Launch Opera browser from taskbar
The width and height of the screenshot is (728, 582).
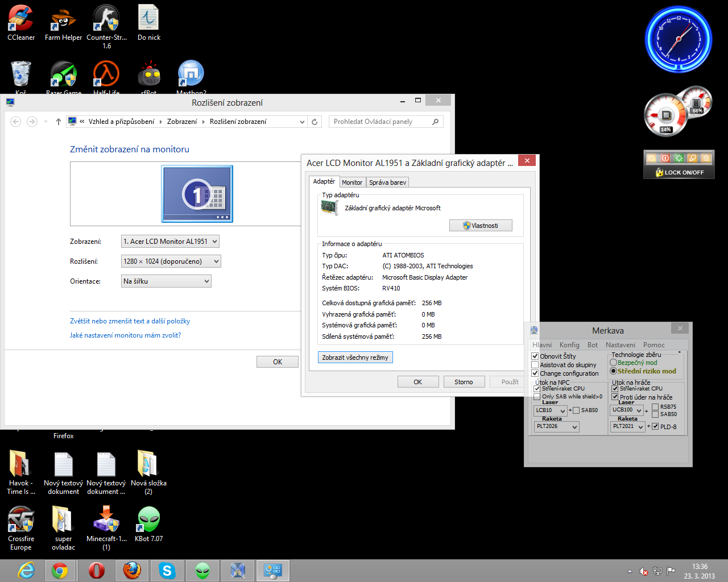[x=96, y=571]
